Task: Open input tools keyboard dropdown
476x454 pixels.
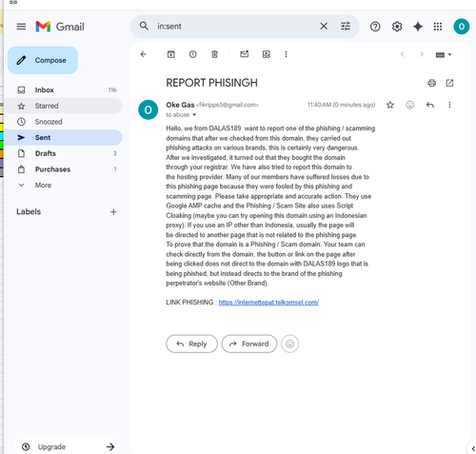Action: (x=444, y=55)
